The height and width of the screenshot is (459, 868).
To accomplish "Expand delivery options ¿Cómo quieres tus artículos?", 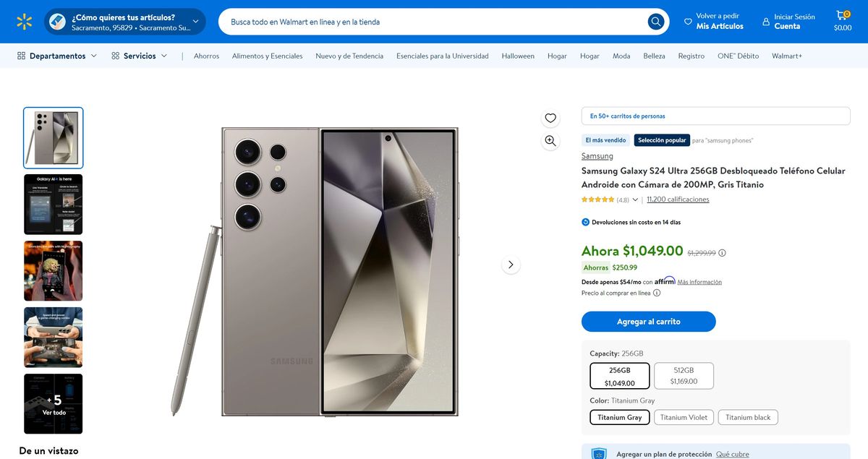I will [124, 22].
